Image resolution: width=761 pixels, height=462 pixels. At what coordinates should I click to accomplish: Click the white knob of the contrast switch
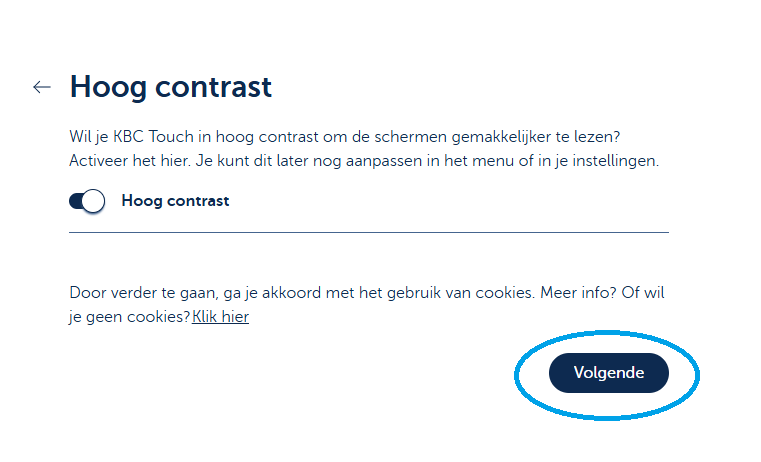pyautogui.click(x=93, y=201)
